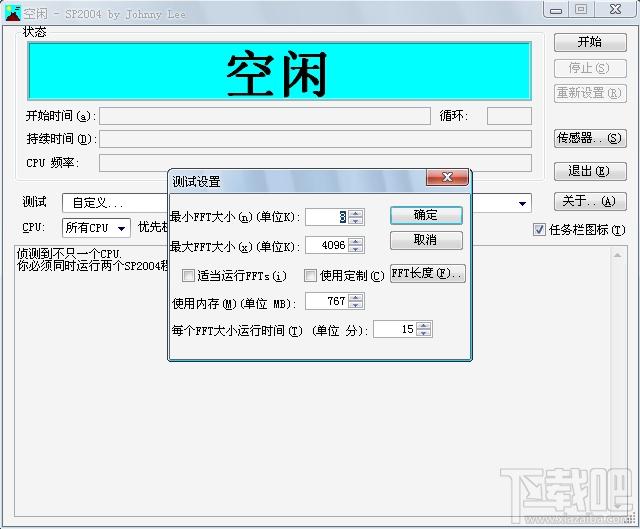Click the SP2004 app icon in title bar
Viewport: 640px width, 529px height.
pos(13,13)
